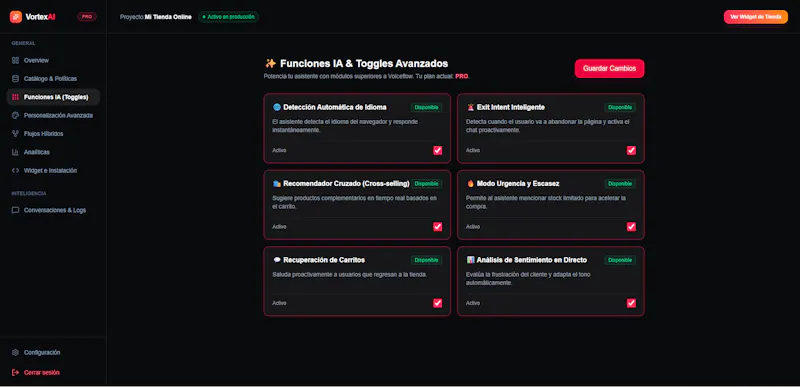This screenshot has width=800, height=387.
Task: Click the VortexAI logo icon
Action: point(16,17)
